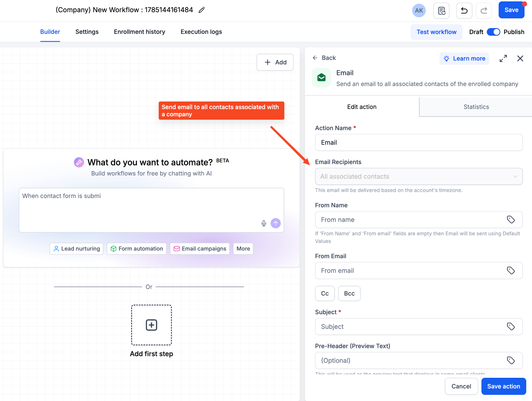Open the Settings tab
This screenshot has height=401, width=532.
tap(87, 32)
